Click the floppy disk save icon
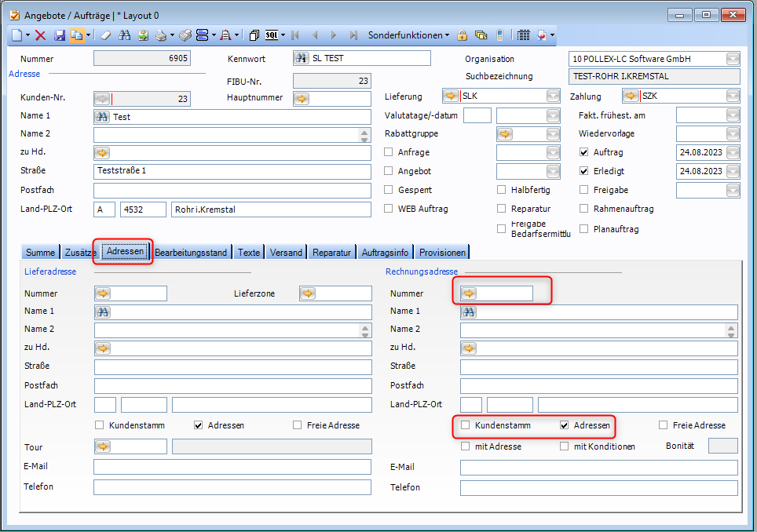Image resolution: width=757 pixels, height=532 pixels. pos(59,35)
